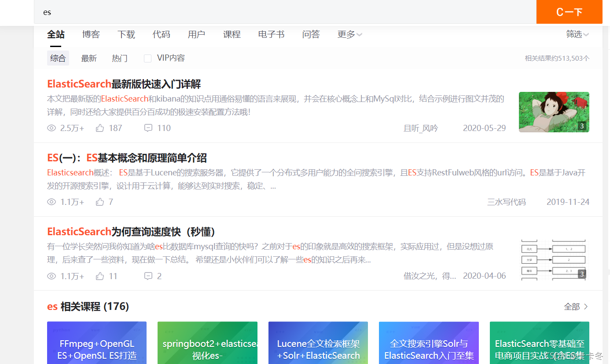This screenshot has height=364, width=610.
Task: Open the 下载 tab
Action: tap(126, 34)
